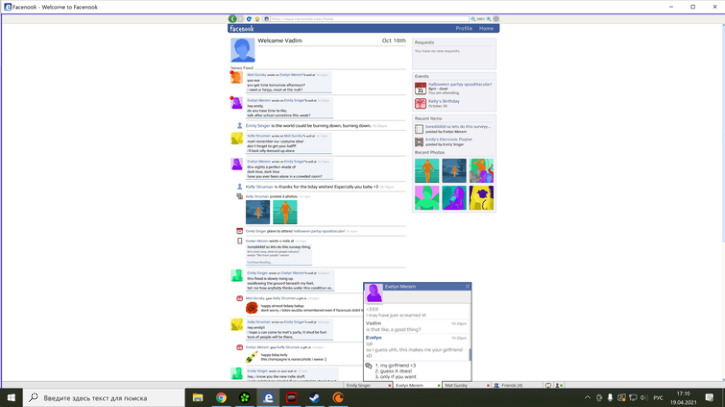Open the Home tab in header
The image size is (725, 407).
point(486,29)
